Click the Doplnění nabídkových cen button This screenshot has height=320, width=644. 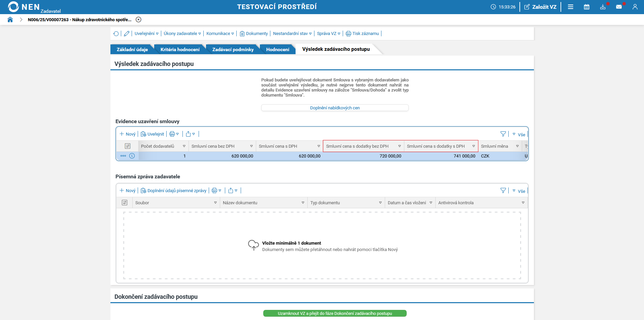[335, 108]
